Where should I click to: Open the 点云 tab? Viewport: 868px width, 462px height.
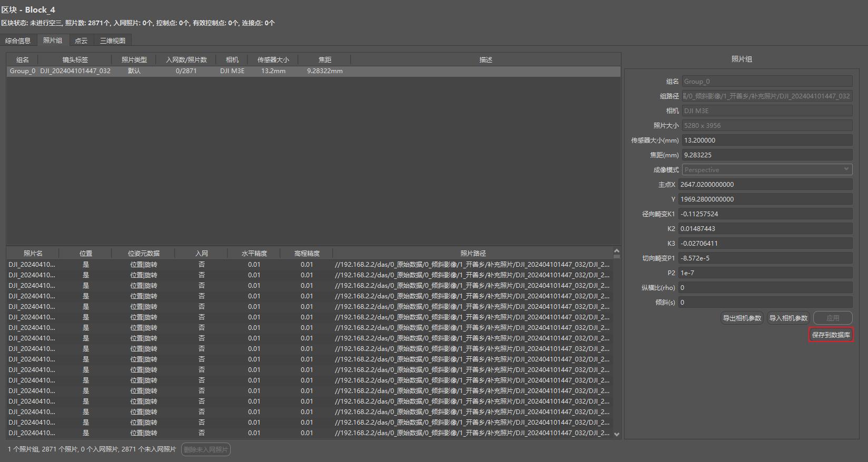click(x=81, y=41)
